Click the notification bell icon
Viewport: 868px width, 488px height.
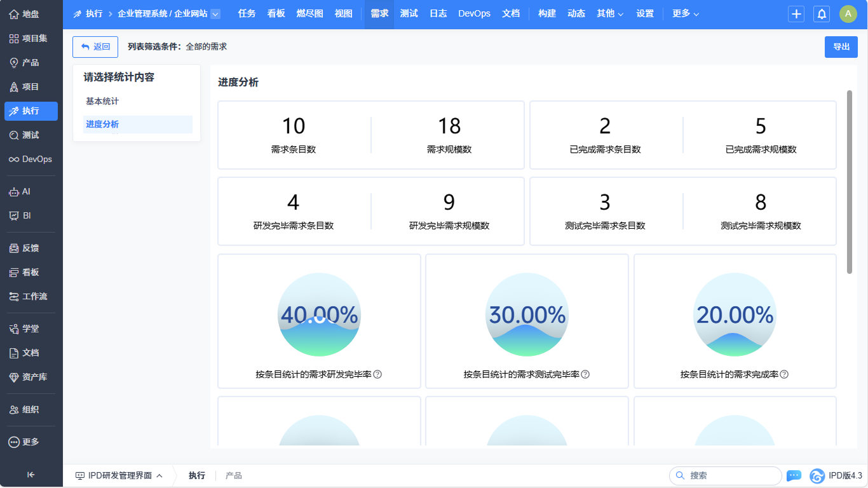coord(822,14)
